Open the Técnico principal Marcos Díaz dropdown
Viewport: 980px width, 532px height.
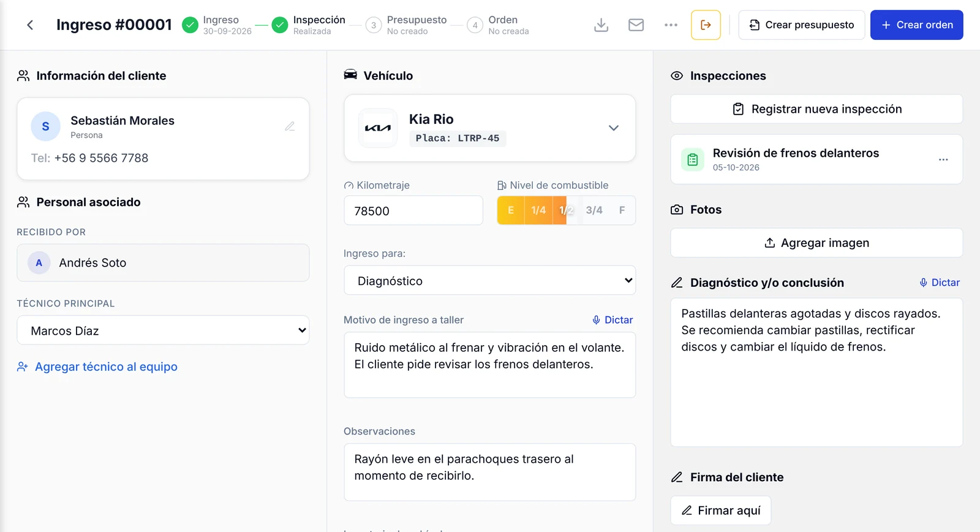(163, 330)
